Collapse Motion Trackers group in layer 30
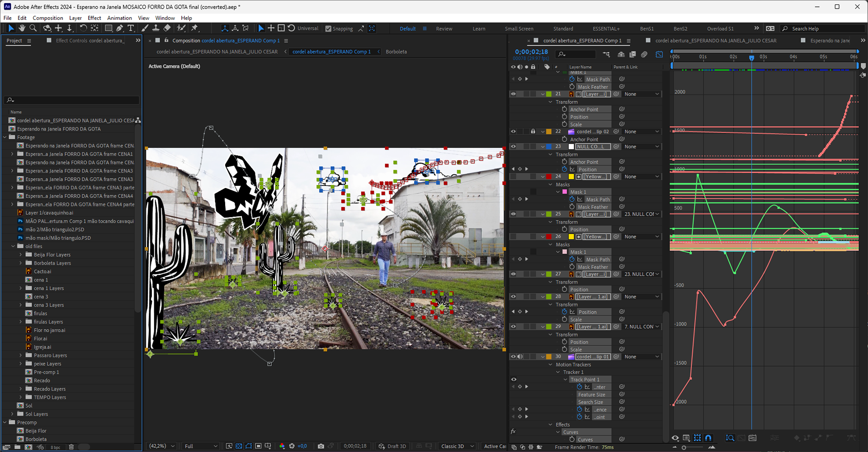Viewport: 868px width, 452px height. pyautogui.click(x=551, y=365)
